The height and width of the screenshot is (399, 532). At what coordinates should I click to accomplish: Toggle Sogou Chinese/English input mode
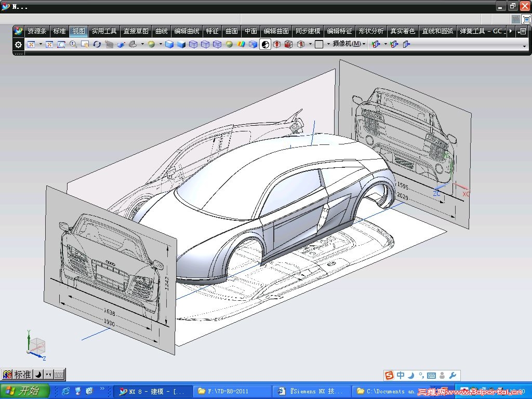coord(401,375)
